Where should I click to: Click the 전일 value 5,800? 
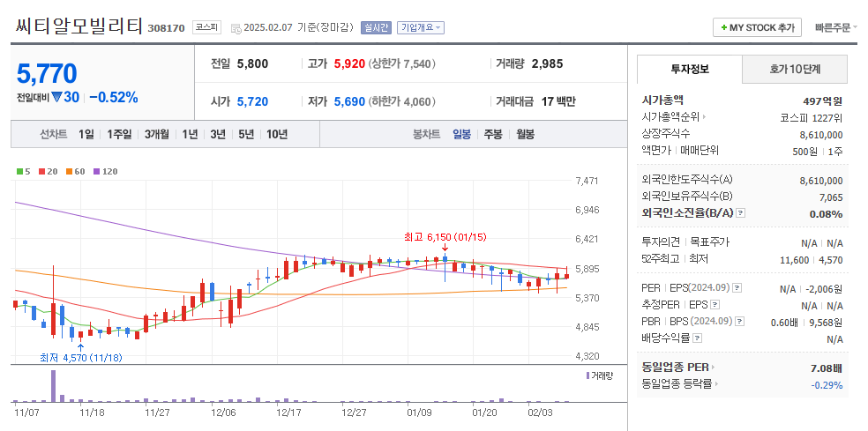(x=252, y=63)
